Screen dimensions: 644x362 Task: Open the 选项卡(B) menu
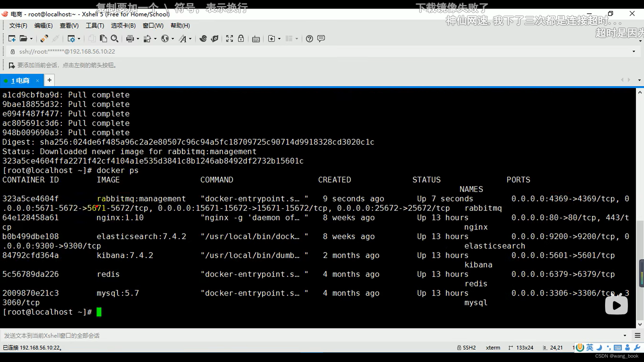point(123,25)
